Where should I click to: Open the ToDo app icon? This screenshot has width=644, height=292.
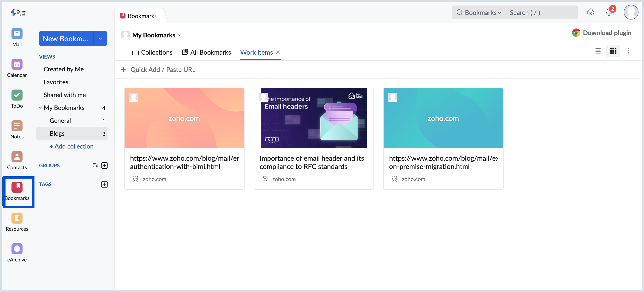pos(17,95)
